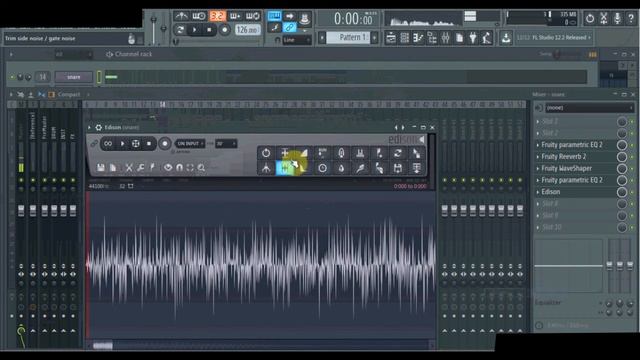
Task: Open the ON INPUT recording mode dropdown
Action: click(190, 144)
